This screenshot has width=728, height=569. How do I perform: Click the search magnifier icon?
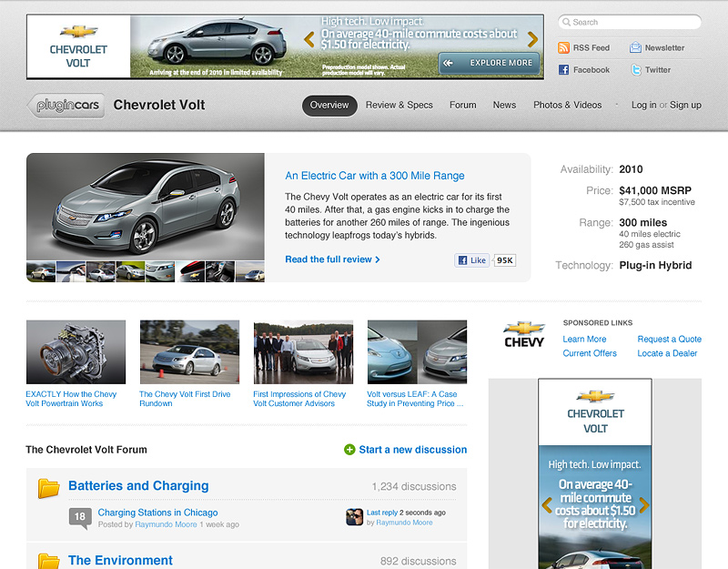[566, 22]
